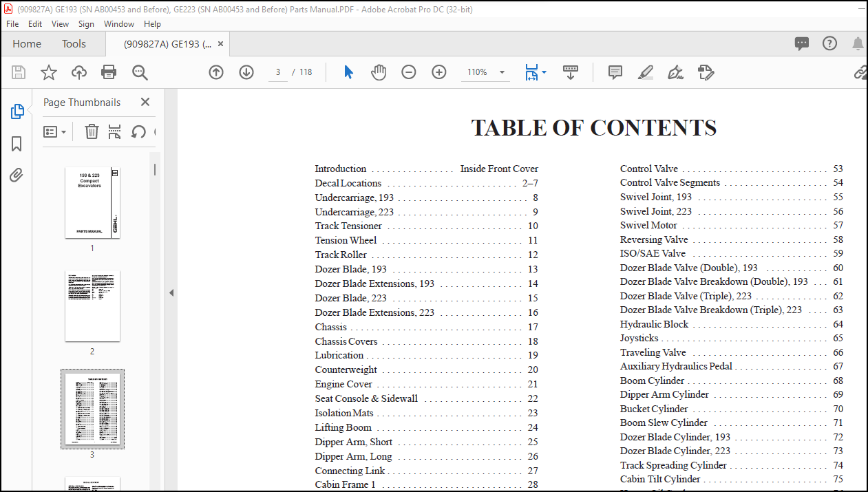Click the insert pages icon in thumbnails
The width and height of the screenshot is (868, 492).
pos(115,131)
